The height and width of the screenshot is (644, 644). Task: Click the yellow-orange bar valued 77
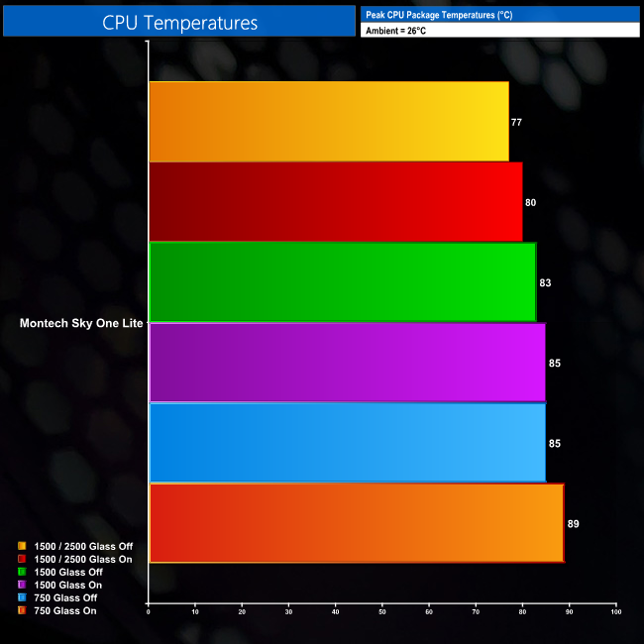click(329, 122)
